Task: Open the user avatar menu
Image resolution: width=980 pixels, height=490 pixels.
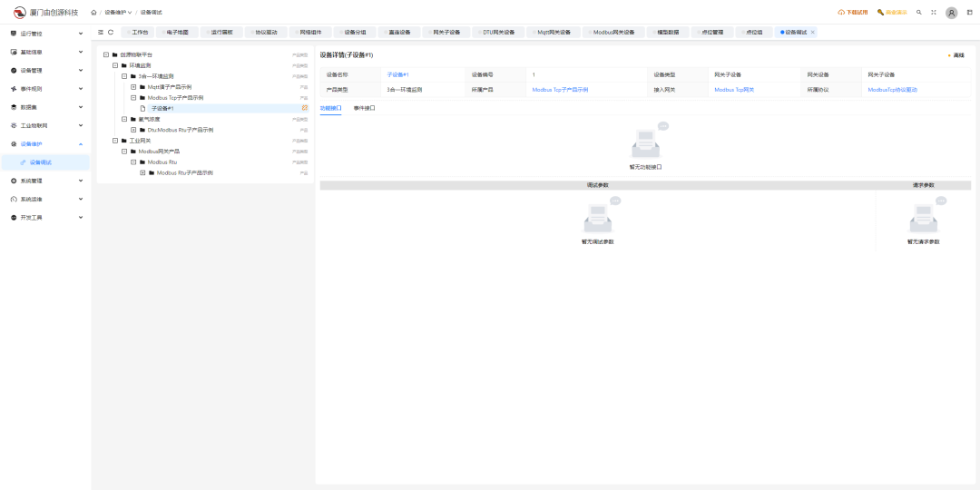Action: (951, 13)
